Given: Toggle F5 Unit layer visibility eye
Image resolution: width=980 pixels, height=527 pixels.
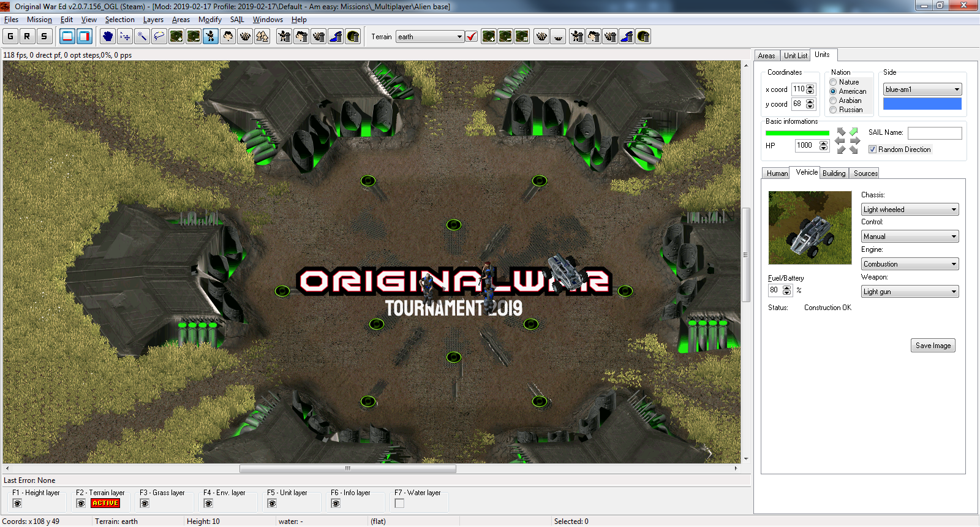Looking at the screenshot, I should point(272,504).
